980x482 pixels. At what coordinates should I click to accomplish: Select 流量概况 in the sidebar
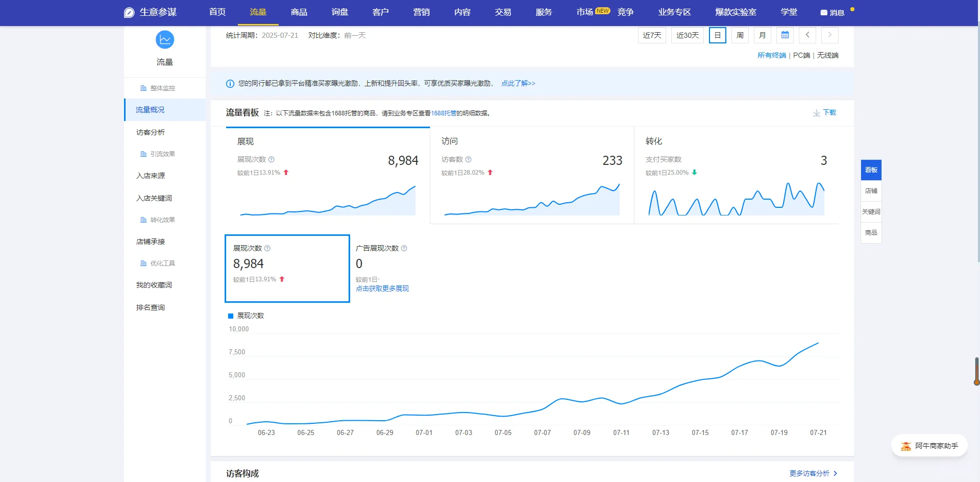pos(165,110)
